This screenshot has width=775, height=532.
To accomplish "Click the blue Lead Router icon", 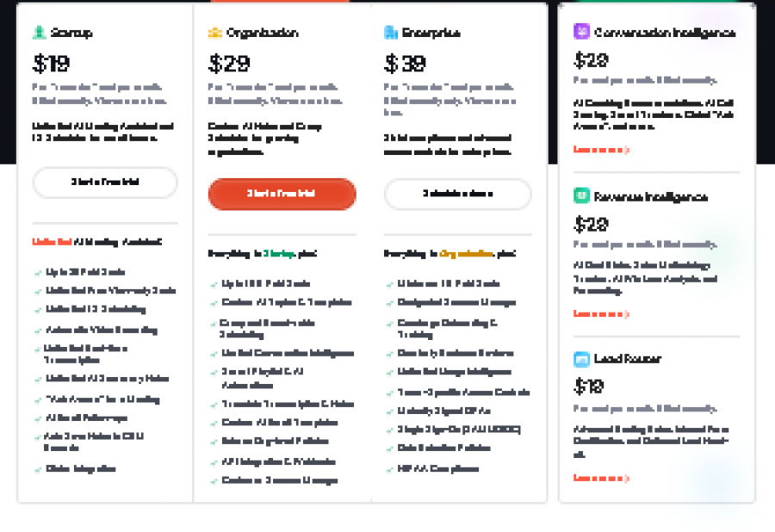I will pos(580,359).
